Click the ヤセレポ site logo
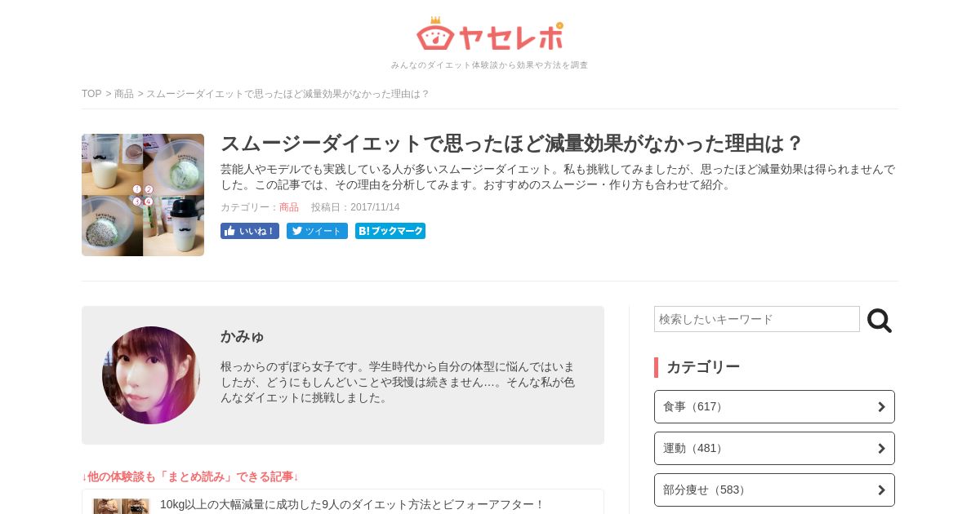Image resolution: width=980 pixels, height=514 pixels. (x=489, y=34)
